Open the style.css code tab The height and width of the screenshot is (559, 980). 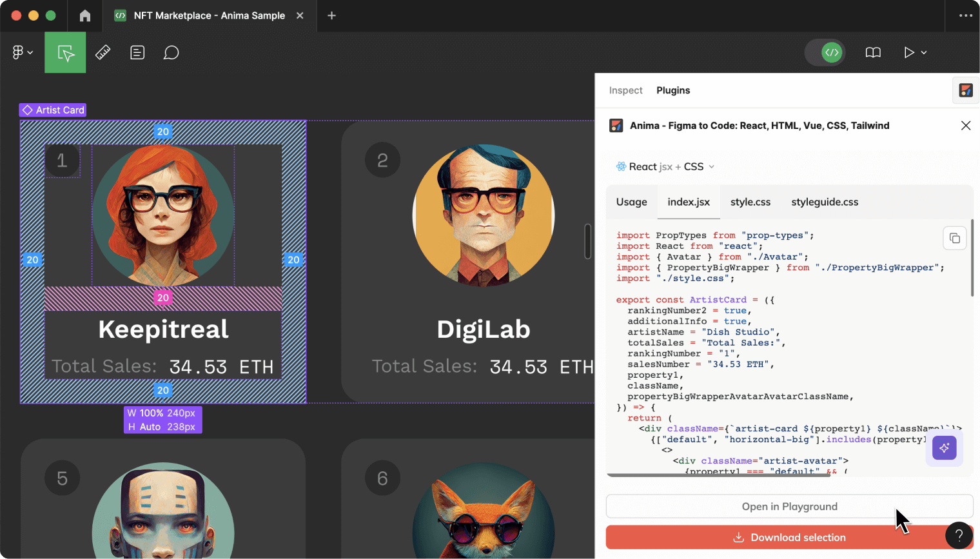pos(750,202)
